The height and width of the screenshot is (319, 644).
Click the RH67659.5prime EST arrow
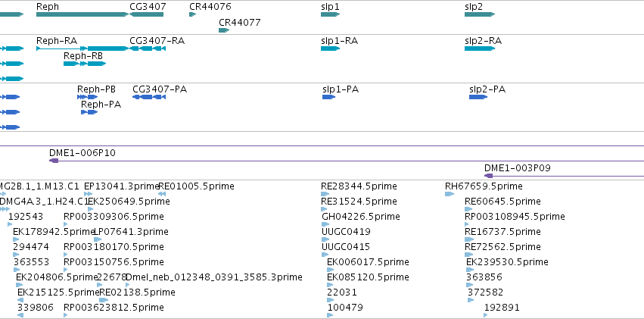pyautogui.click(x=450, y=194)
